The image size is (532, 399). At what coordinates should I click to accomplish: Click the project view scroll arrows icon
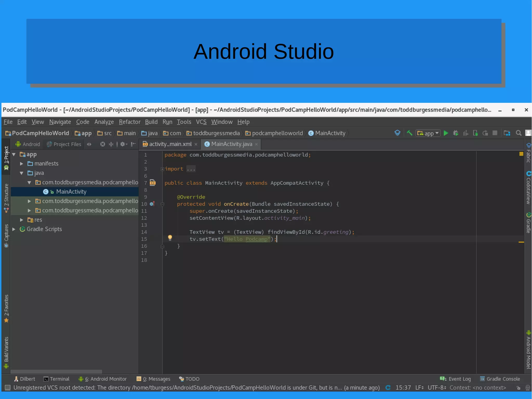click(89, 144)
